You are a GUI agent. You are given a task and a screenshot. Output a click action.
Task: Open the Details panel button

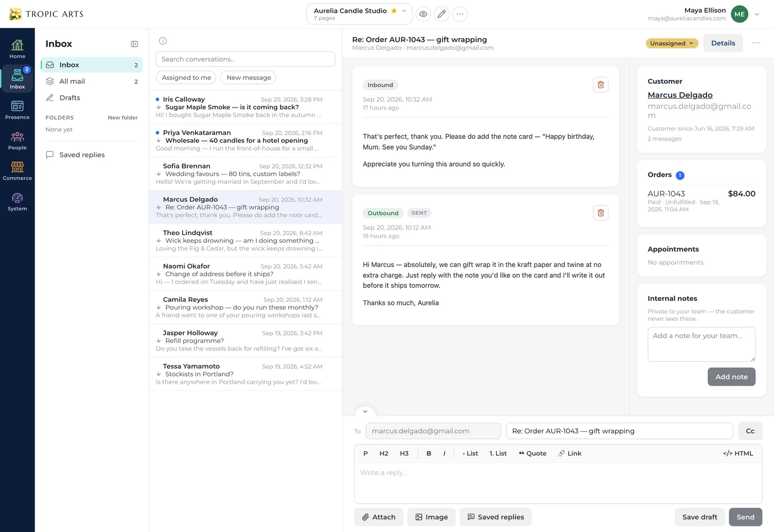click(x=723, y=43)
